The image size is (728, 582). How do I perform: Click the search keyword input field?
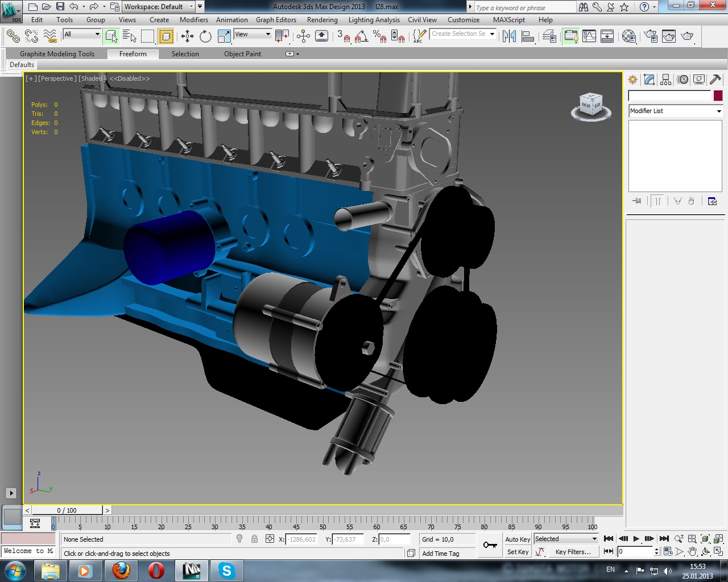[x=524, y=7]
